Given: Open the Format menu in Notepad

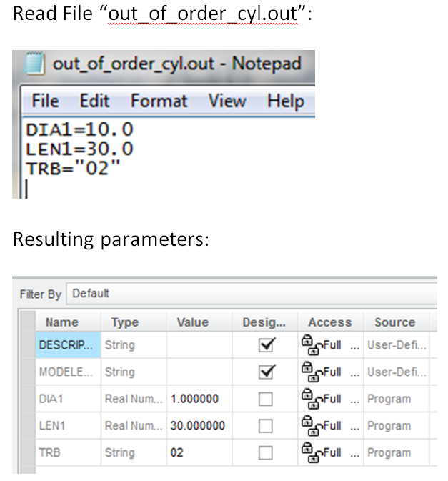Looking at the screenshot, I should tap(159, 101).
